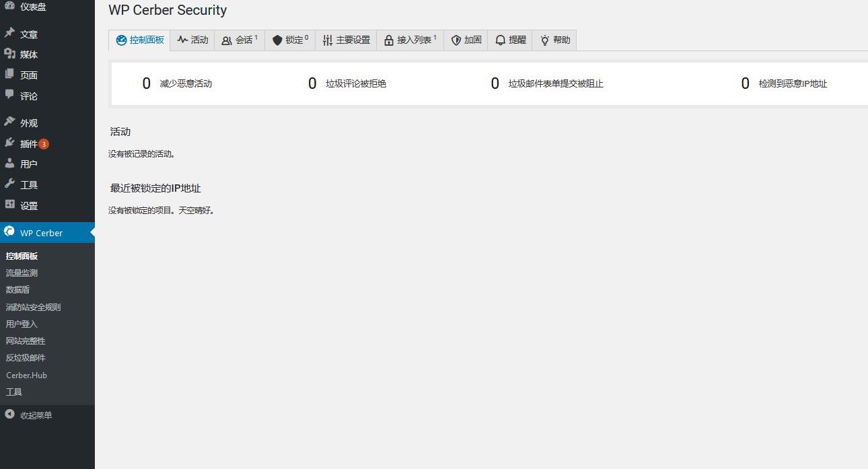Open the 控制面板 tab
This screenshot has width=868, height=469.
139,40
